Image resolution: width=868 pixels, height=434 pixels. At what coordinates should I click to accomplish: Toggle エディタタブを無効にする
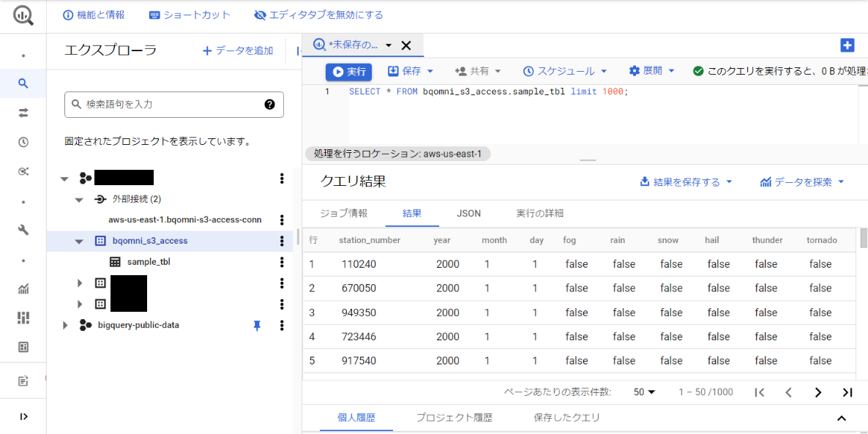318,15
